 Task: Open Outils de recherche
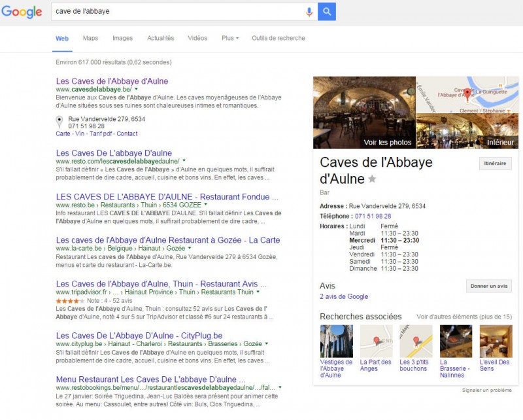tap(278, 38)
